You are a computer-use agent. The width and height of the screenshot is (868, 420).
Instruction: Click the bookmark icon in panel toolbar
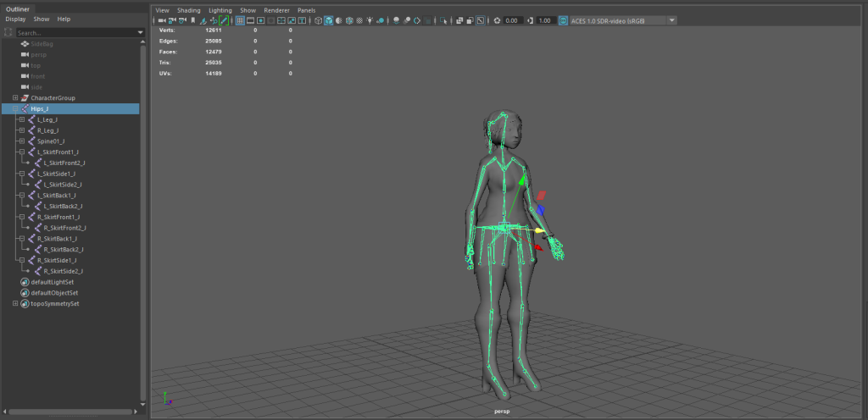(x=192, y=20)
